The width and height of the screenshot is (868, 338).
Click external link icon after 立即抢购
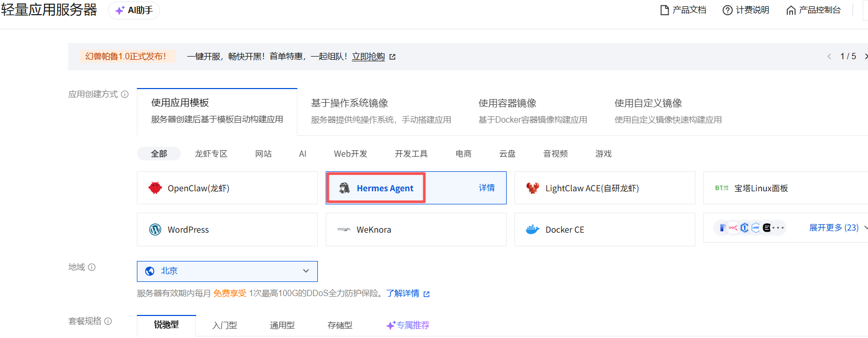[x=392, y=57]
